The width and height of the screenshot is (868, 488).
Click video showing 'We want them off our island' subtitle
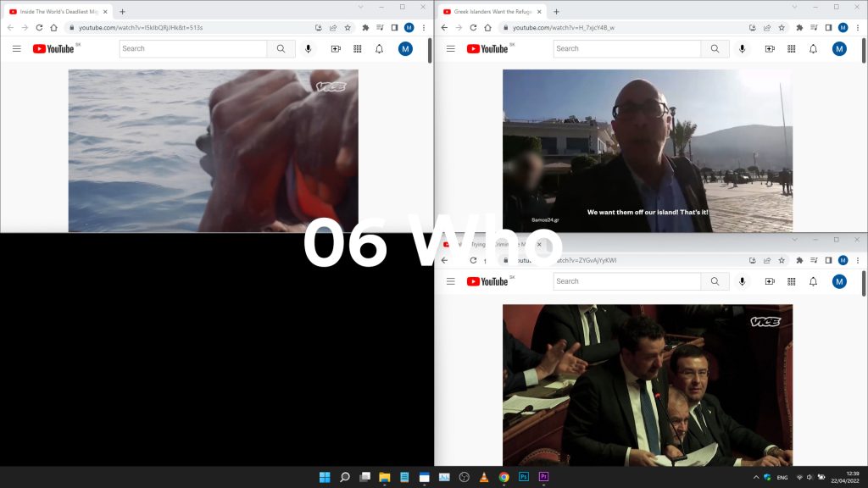tap(648, 151)
